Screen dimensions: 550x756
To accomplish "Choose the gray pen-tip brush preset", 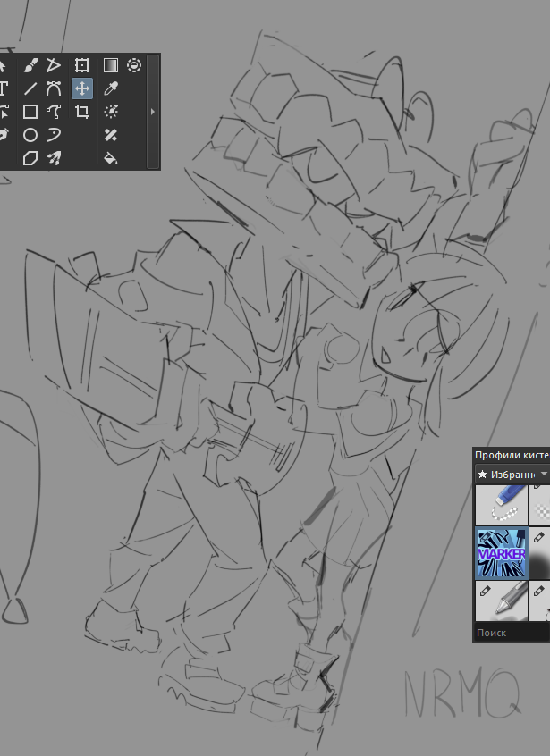I will (502, 601).
